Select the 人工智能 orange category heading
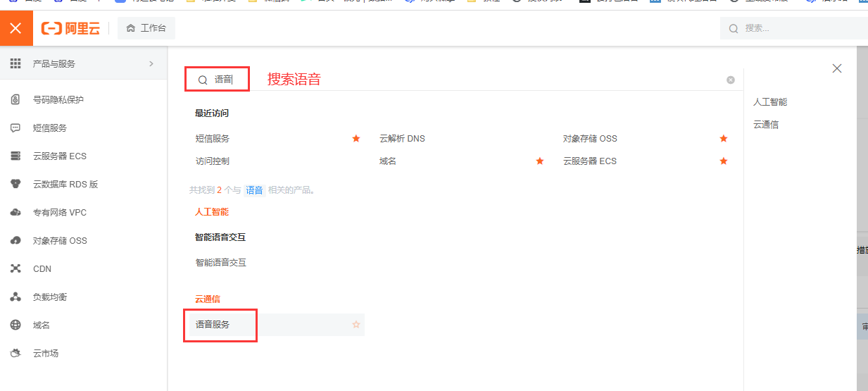 (x=212, y=212)
